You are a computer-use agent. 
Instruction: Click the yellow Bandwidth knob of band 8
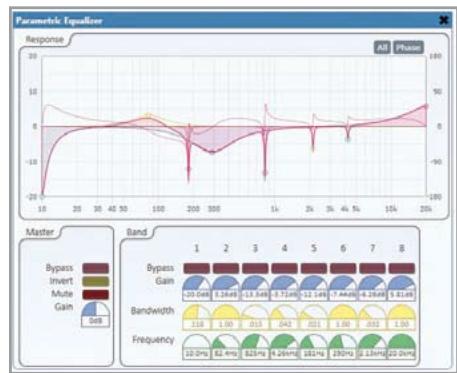click(x=402, y=311)
